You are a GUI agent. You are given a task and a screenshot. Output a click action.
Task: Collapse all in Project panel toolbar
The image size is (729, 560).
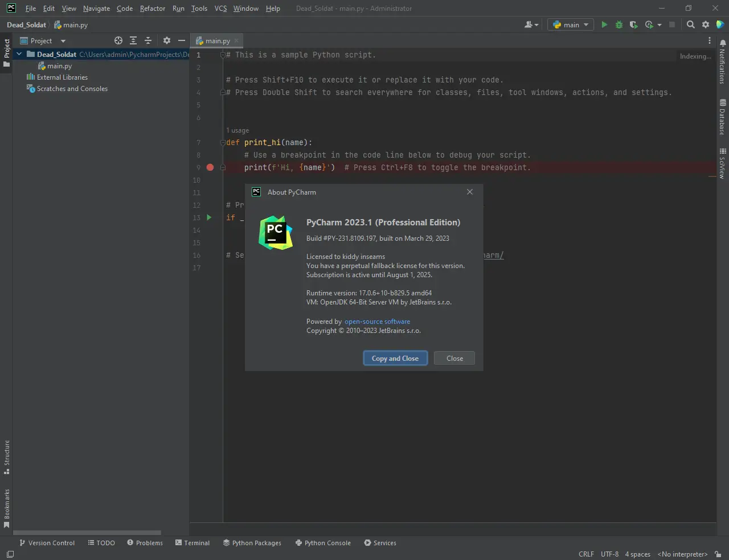[148, 40]
